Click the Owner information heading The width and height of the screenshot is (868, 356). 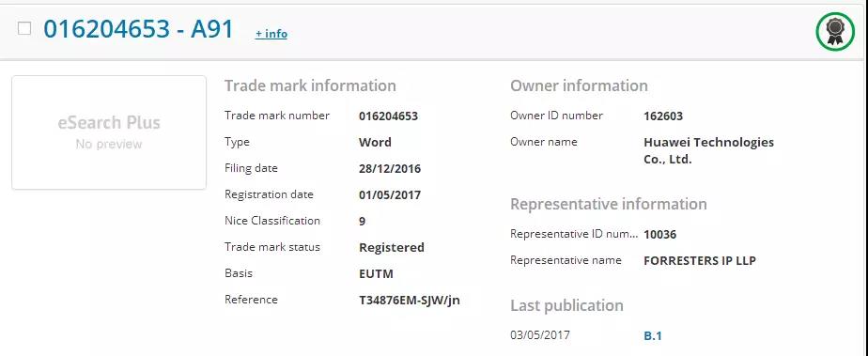[579, 85]
